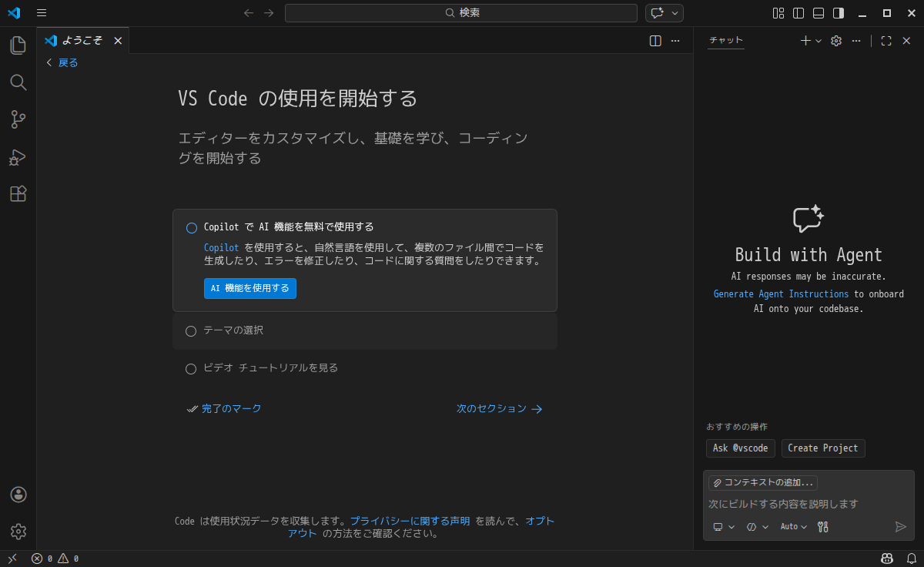Toggle primary side bar visibility
The image size is (924, 567).
click(798, 13)
